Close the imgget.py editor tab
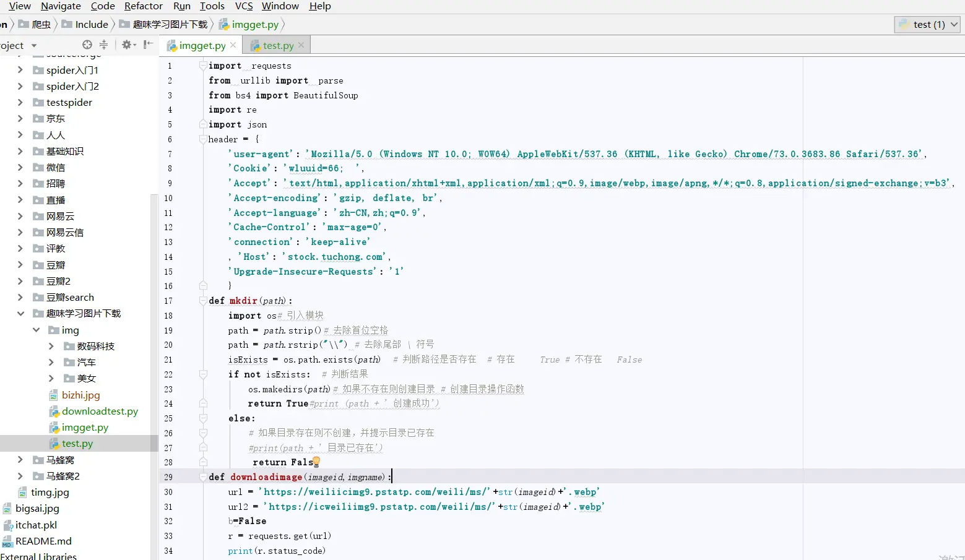Viewport: 965px width, 560px height. click(x=233, y=45)
